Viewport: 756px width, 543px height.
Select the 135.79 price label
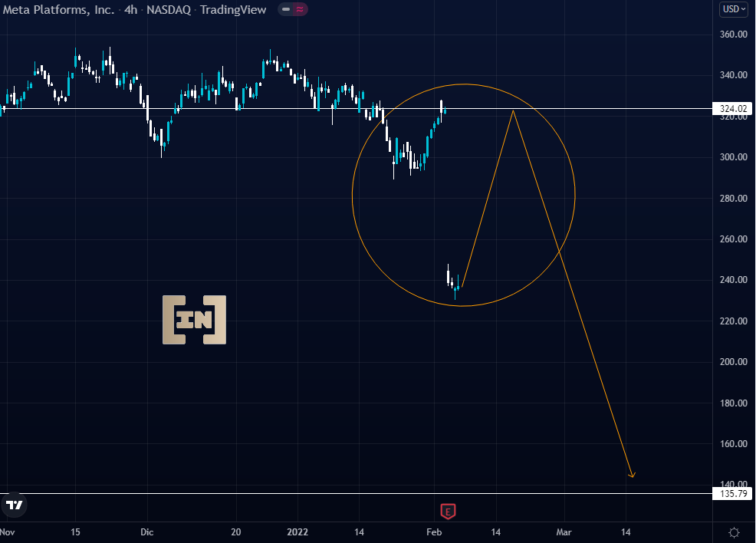click(x=733, y=493)
